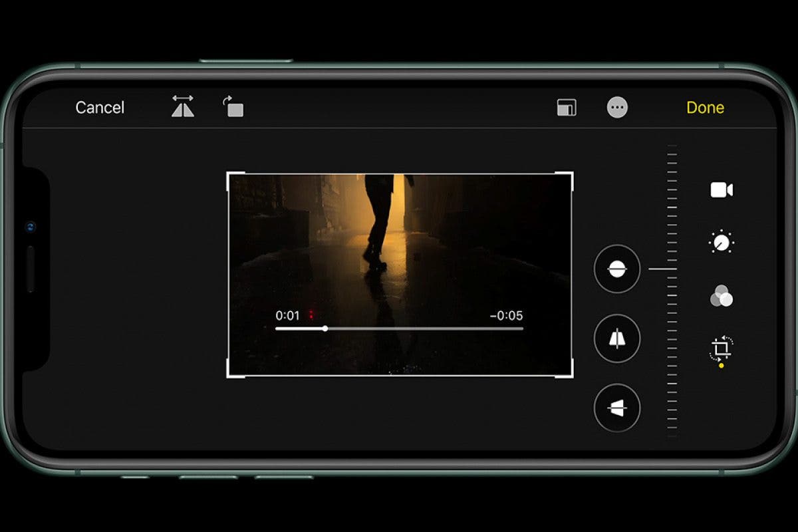The image size is (798, 532).
Task: Tap the straighten adjustment dial scale
Action: [672, 269]
